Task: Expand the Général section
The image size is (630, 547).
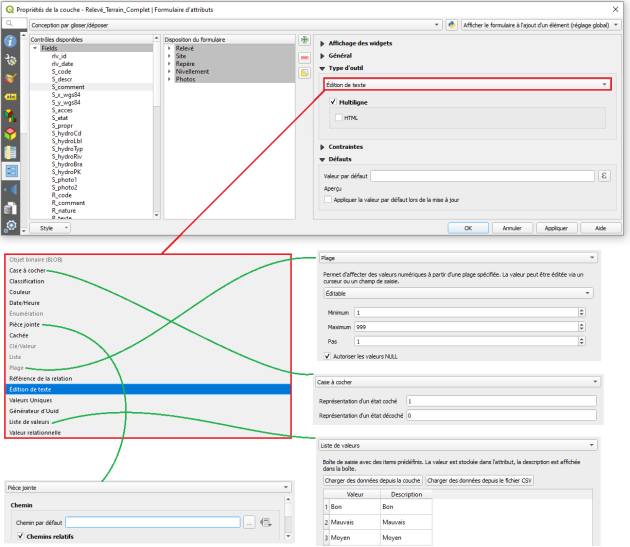Action: tap(322, 56)
